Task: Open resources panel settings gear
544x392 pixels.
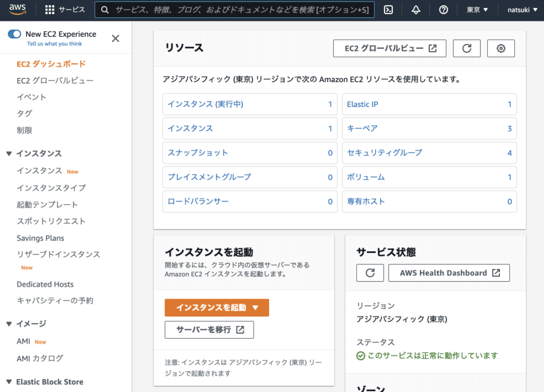Action: [x=500, y=48]
